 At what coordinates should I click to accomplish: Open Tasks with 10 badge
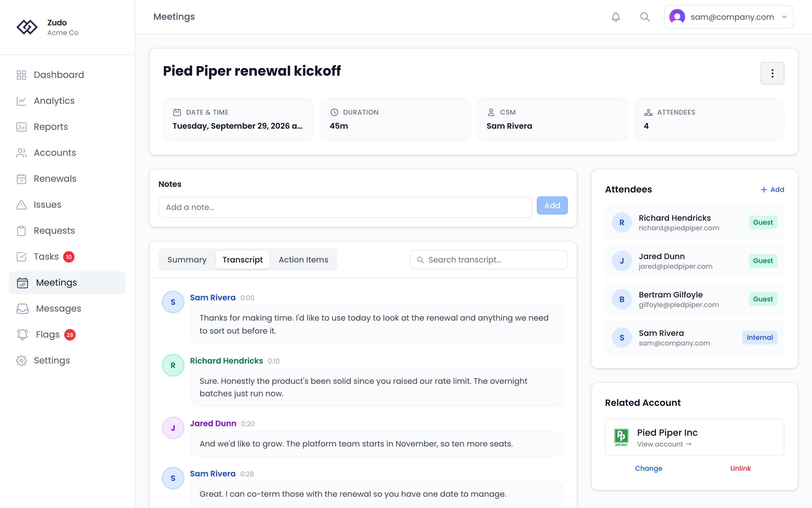67,257
